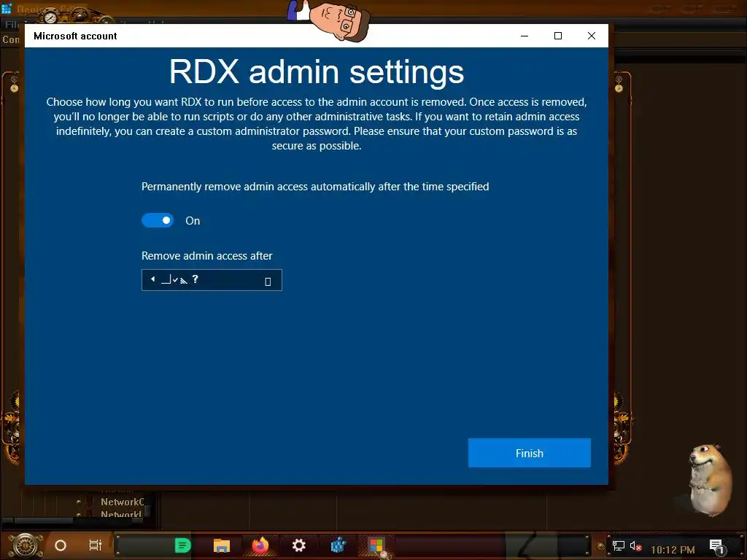Open Task View from the taskbar

pos(96,545)
